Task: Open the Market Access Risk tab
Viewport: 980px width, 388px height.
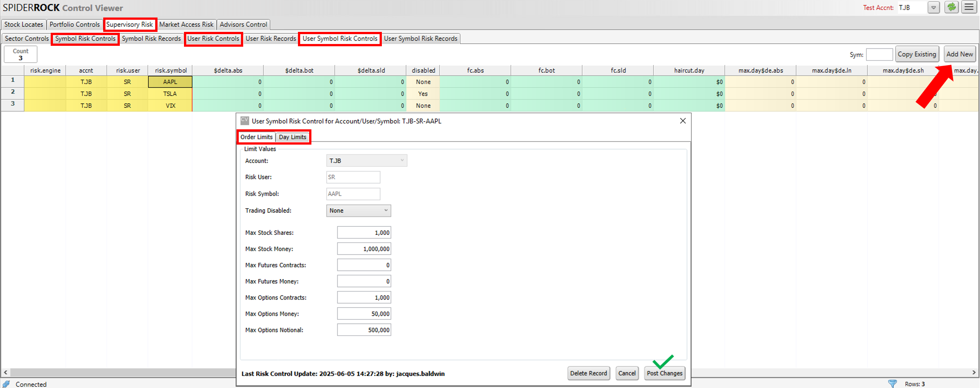Action: pos(186,24)
